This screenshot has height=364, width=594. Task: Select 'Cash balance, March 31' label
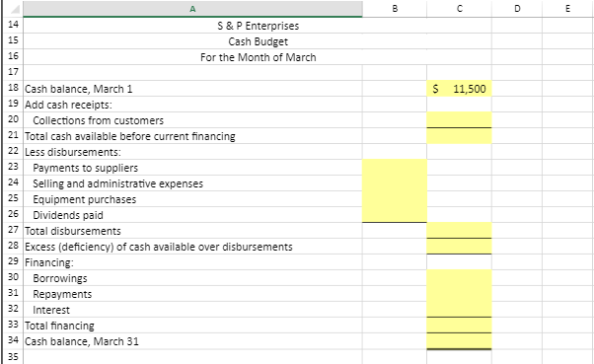pyautogui.click(x=82, y=341)
